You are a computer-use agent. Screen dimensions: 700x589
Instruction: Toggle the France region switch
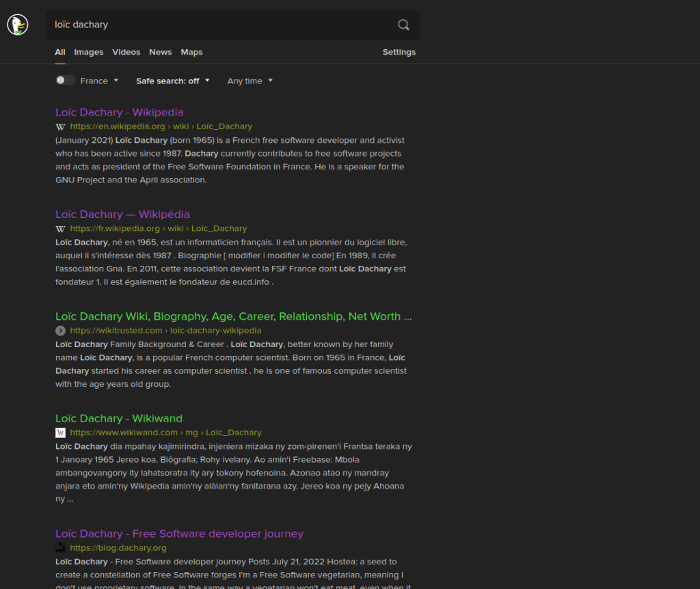tap(65, 81)
